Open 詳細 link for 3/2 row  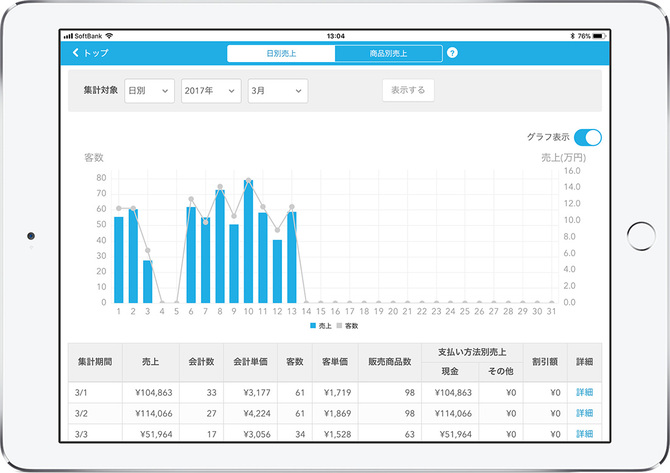pos(584,413)
